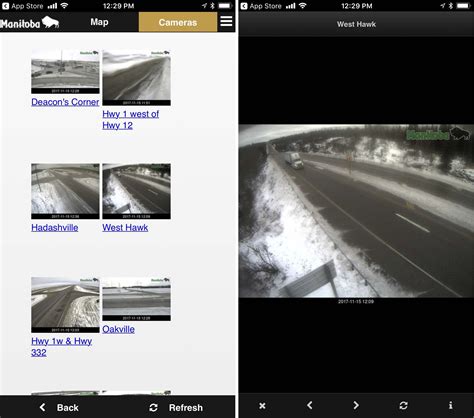This screenshot has width=474, height=418.
Task: Tap the Manitoba bison logo
Action: tap(29, 22)
